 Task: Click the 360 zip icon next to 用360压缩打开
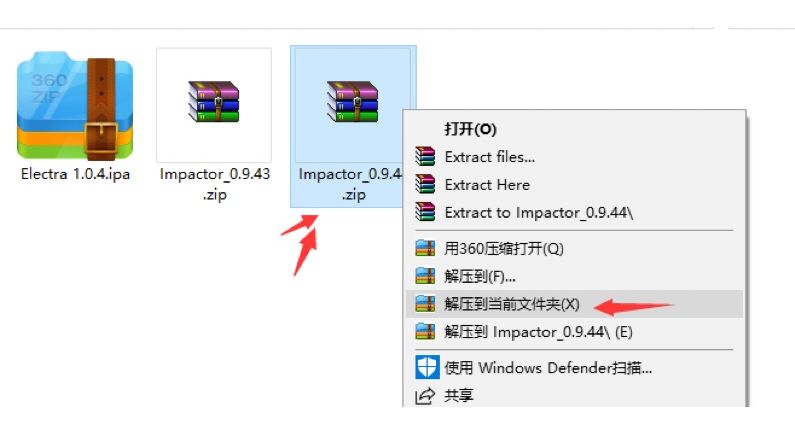425,248
